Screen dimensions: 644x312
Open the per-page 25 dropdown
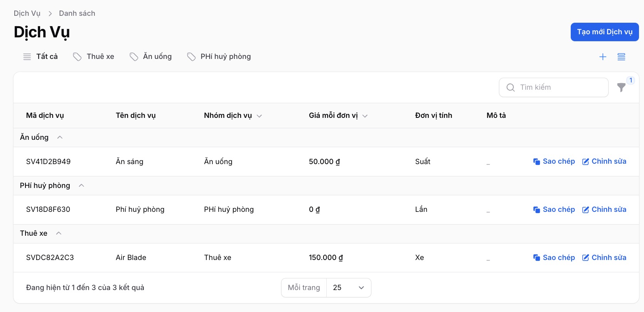tap(349, 288)
